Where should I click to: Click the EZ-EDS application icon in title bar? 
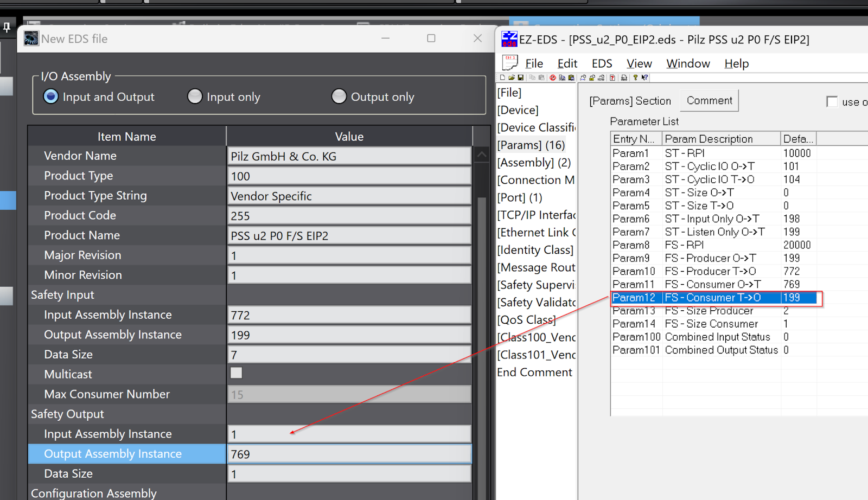click(509, 39)
